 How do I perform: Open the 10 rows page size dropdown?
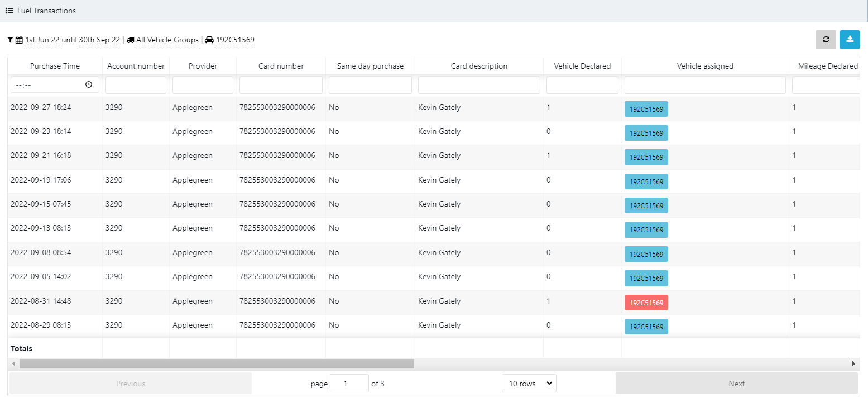point(529,384)
